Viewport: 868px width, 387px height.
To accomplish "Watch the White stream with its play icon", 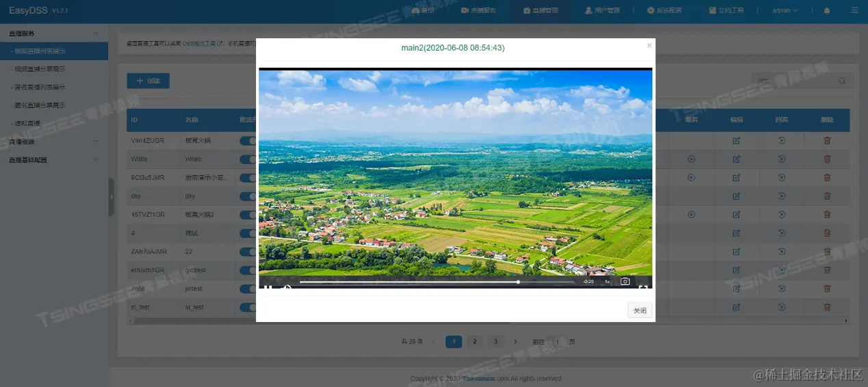I will (691, 159).
